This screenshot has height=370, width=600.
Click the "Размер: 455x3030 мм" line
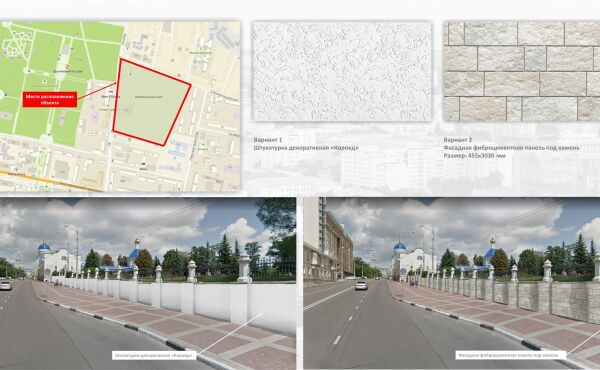click(x=474, y=156)
